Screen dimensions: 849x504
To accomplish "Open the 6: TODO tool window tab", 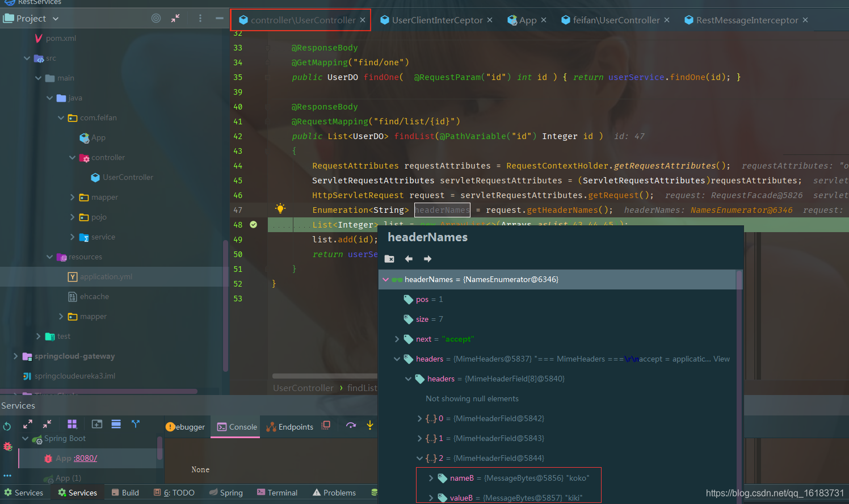I will pos(174,493).
